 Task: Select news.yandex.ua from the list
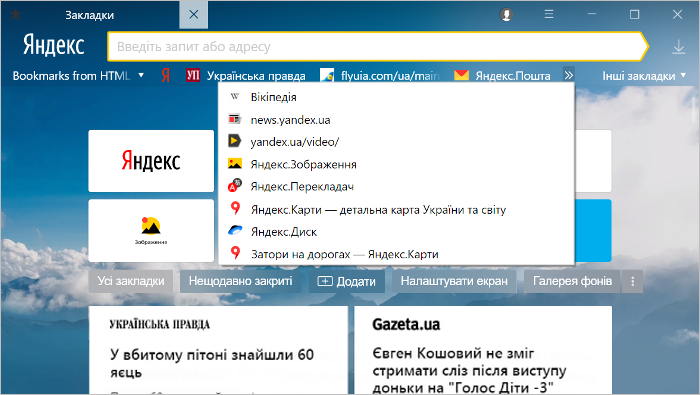tap(396, 120)
